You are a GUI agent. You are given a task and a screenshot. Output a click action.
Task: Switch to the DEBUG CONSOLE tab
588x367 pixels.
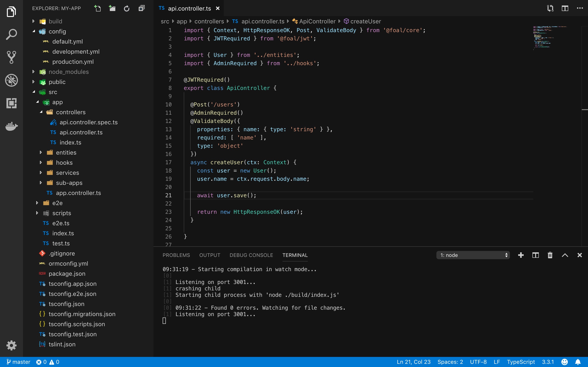[251, 255]
